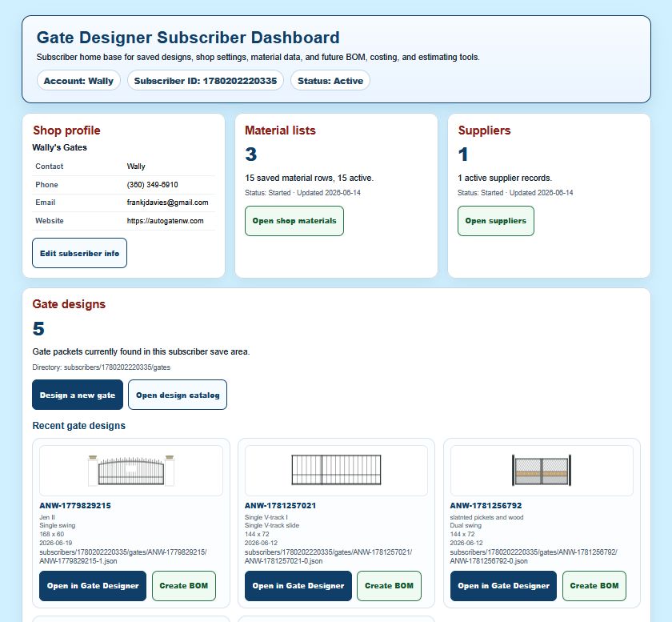Click phone number (360) 349-6910
Image resolution: width=672 pixels, height=622 pixels.
152,185
